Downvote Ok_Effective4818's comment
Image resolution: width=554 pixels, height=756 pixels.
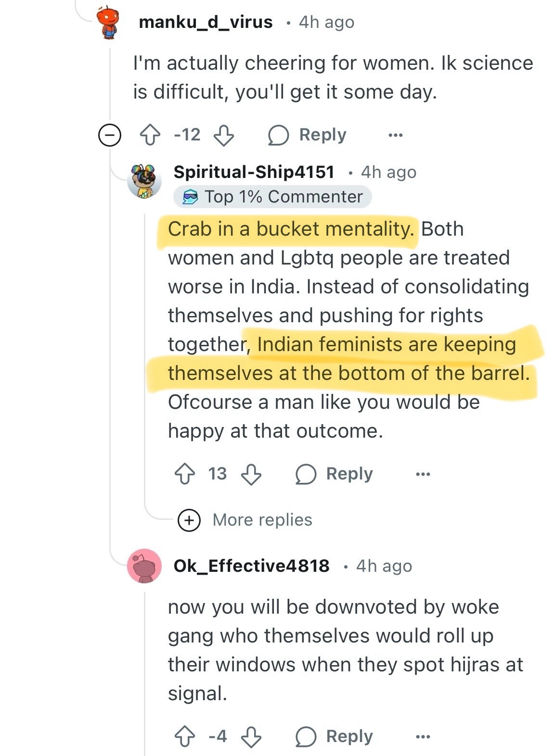pyautogui.click(x=251, y=737)
